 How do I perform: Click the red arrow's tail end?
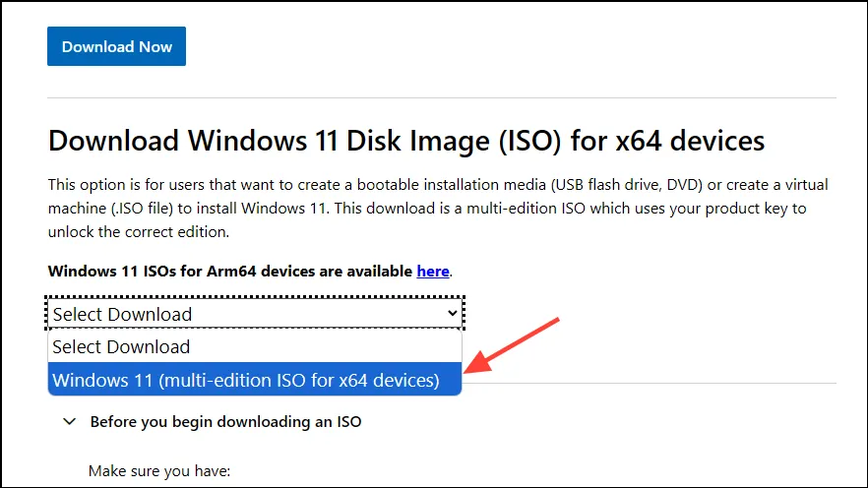pyautogui.click(x=555, y=321)
